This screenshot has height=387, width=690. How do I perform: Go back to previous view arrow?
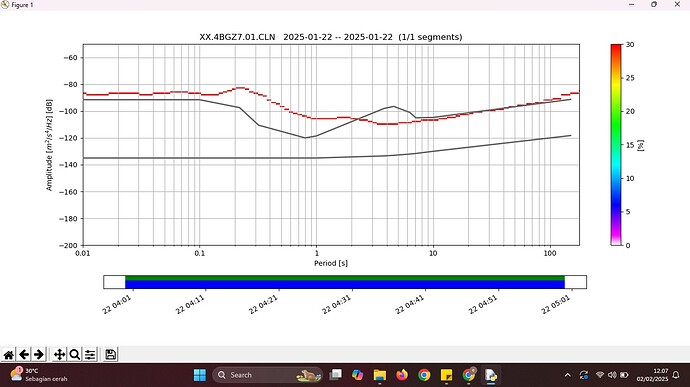click(24, 354)
